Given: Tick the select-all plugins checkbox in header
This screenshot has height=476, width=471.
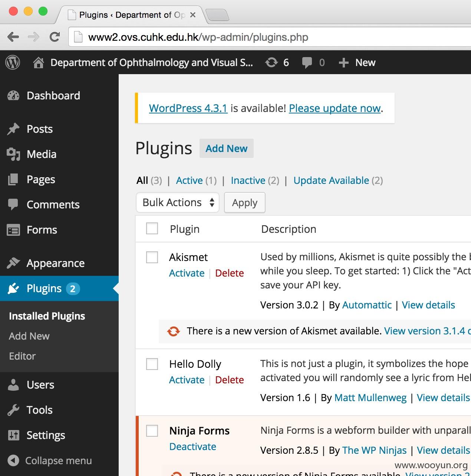Looking at the screenshot, I should tap(152, 229).
